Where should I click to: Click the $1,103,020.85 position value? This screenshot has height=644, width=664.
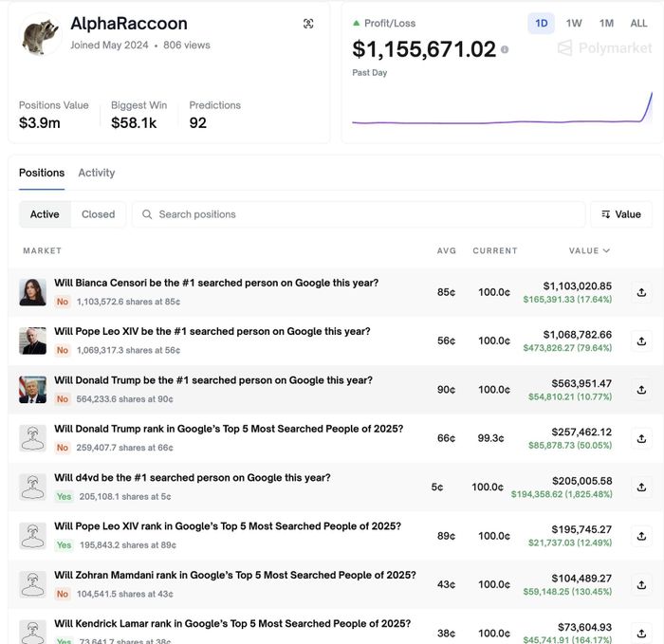click(x=577, y=285)
